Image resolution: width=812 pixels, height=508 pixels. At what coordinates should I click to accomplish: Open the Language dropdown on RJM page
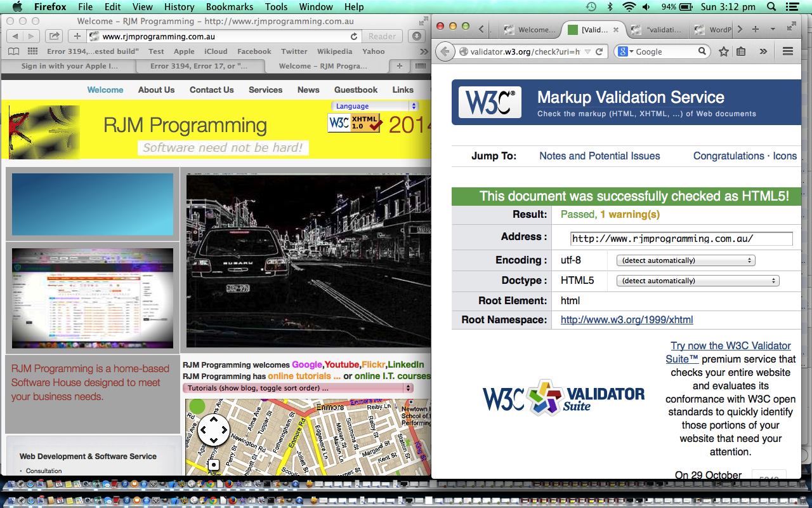374,106
